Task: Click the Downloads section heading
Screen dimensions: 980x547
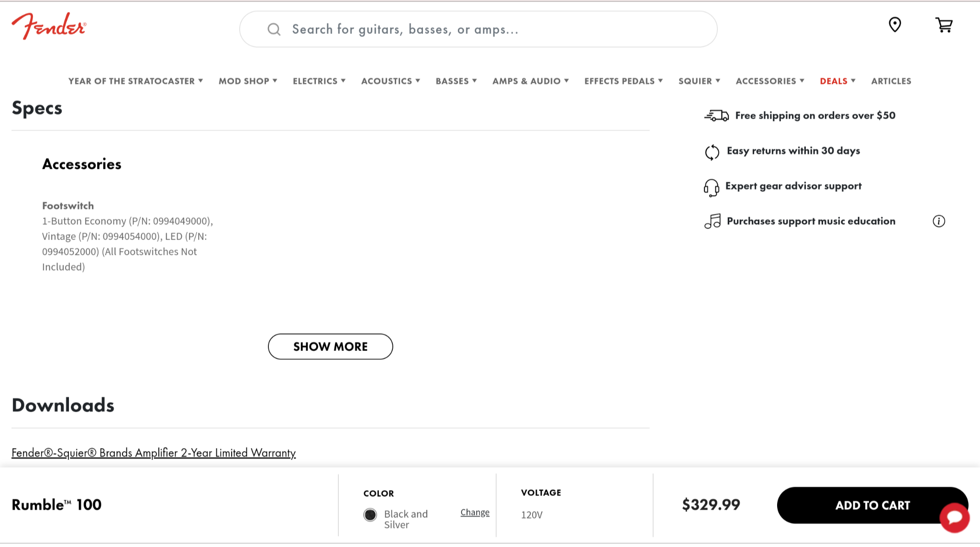Action: 63,405
